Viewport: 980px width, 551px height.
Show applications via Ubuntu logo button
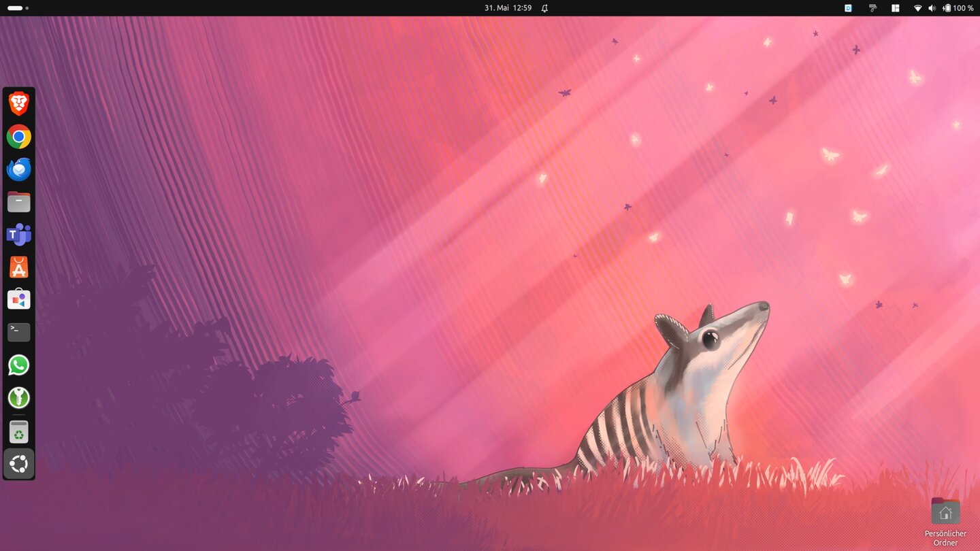coord(19,464)
